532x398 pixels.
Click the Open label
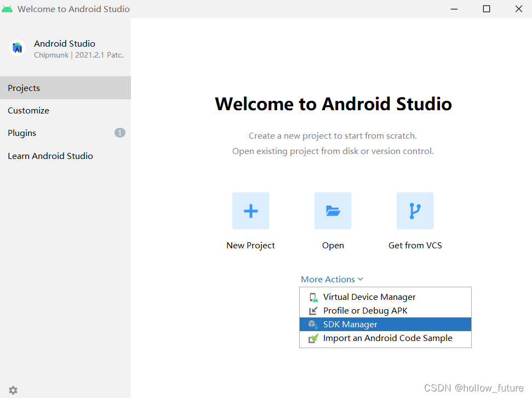click(x=333, y=246)
